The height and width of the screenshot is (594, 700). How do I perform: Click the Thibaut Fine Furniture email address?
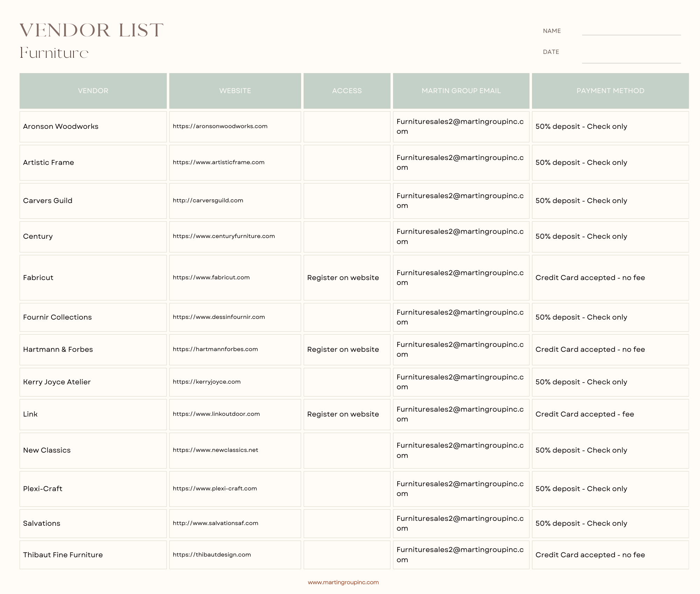(x=460, y=554)
